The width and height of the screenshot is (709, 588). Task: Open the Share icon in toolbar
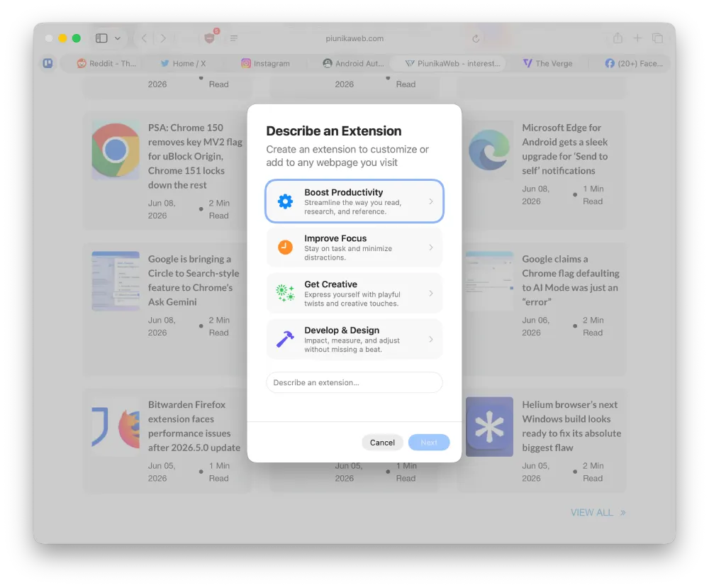[x=618, y=38]
